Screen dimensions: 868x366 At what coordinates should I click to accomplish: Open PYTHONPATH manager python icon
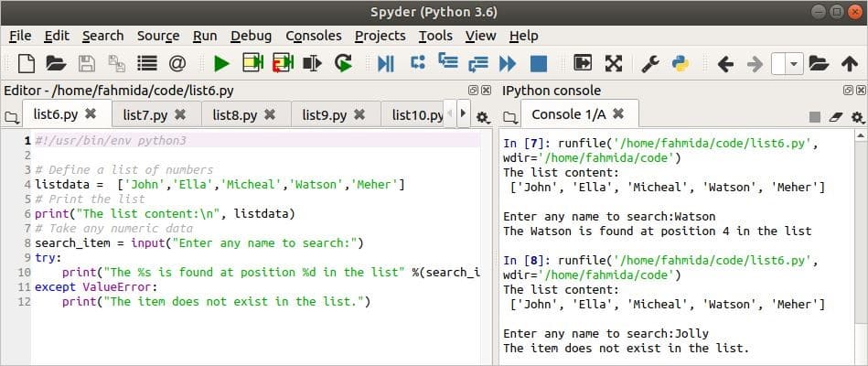[x=680, y=64]
